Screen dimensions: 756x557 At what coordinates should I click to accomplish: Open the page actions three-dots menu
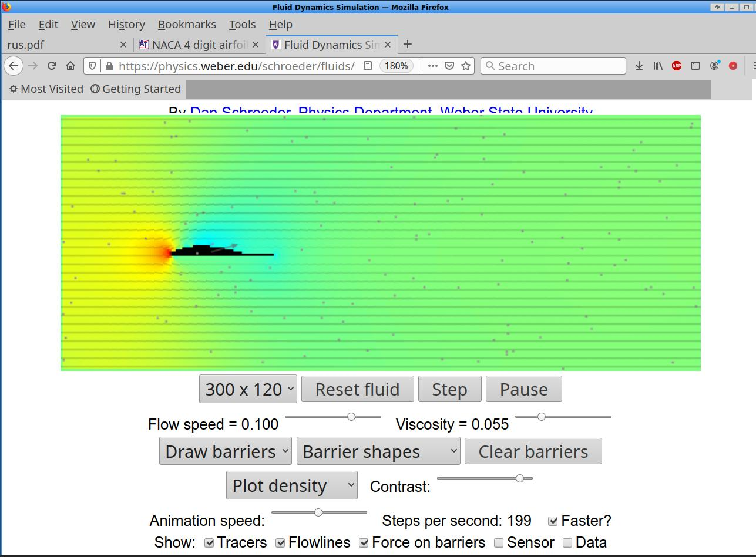(432, 66)
